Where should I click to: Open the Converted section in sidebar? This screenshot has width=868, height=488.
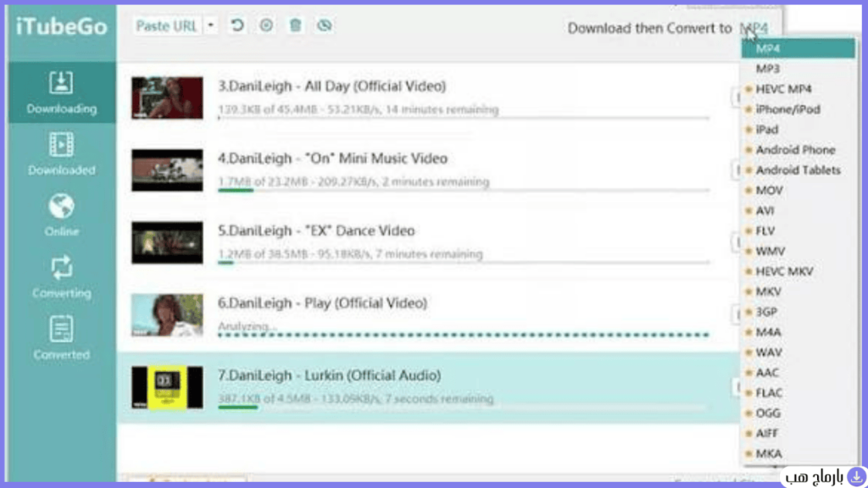(x=61, y=338)
